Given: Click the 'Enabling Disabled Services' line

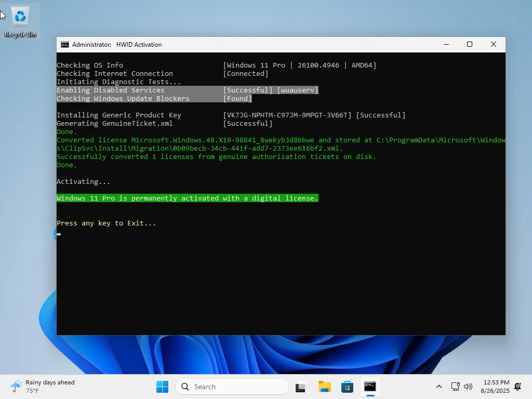Looking at the screenshot, I should [111, 90].
